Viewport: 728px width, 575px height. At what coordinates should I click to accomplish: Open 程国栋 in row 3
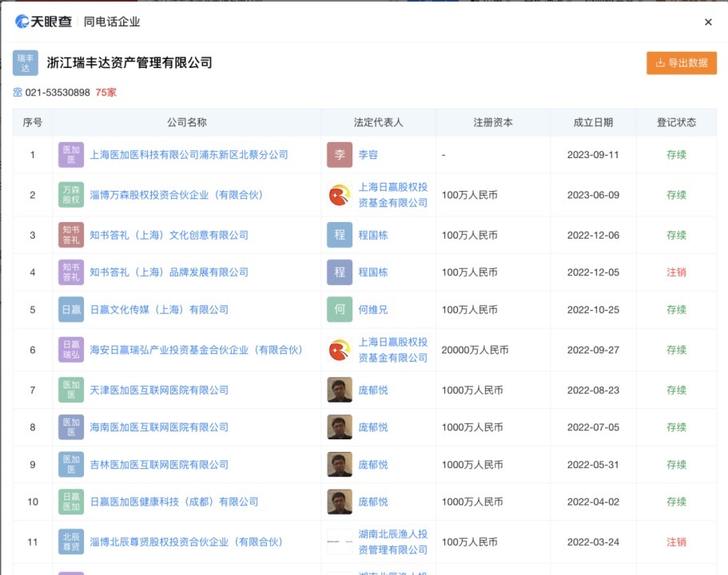tap(373, 236)
